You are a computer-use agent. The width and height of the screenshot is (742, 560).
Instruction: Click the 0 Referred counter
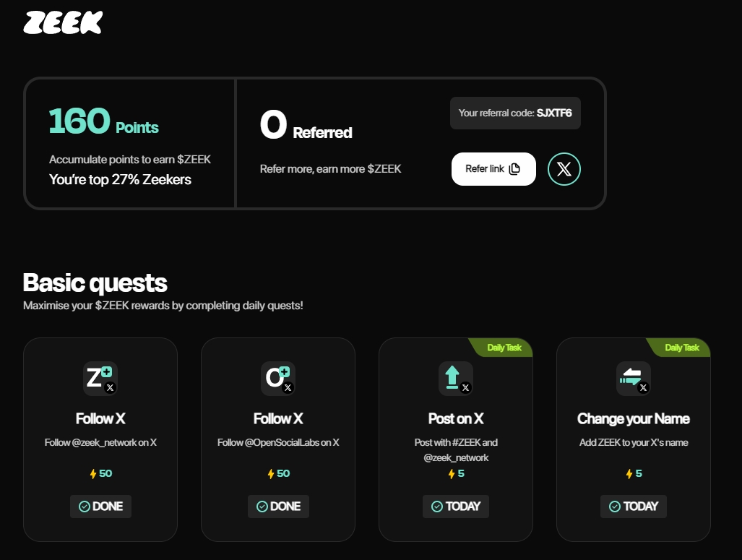(x=306, y=126)
